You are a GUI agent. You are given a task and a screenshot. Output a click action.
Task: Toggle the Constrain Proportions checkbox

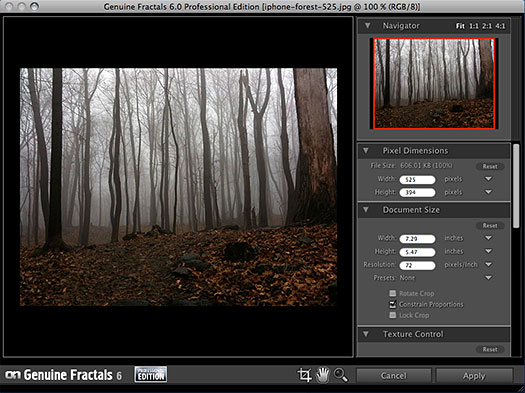click(x=393, y=304)
